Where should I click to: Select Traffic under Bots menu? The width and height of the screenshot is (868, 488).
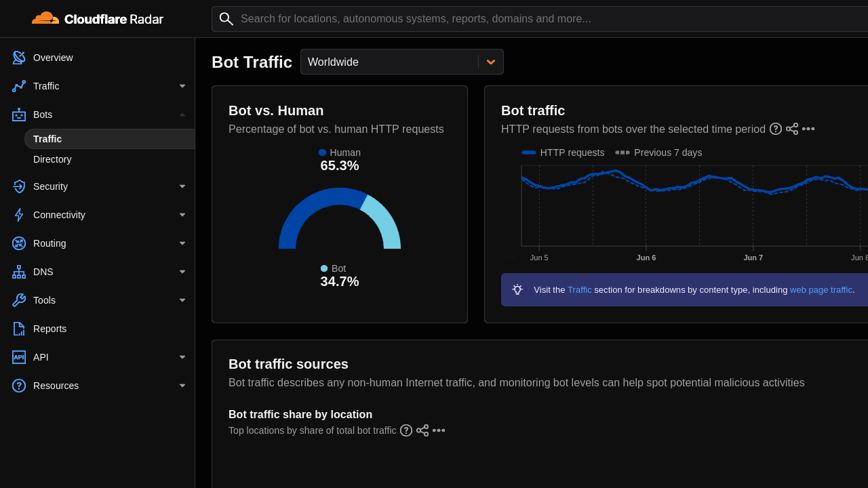tap(110, 139)
